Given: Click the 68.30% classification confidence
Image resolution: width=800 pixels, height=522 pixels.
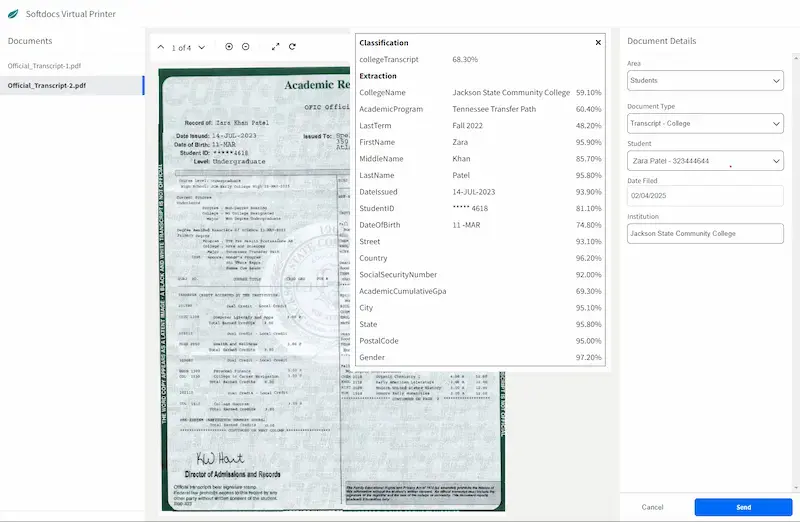Looking at the screenshot, I should click(465, 59).
